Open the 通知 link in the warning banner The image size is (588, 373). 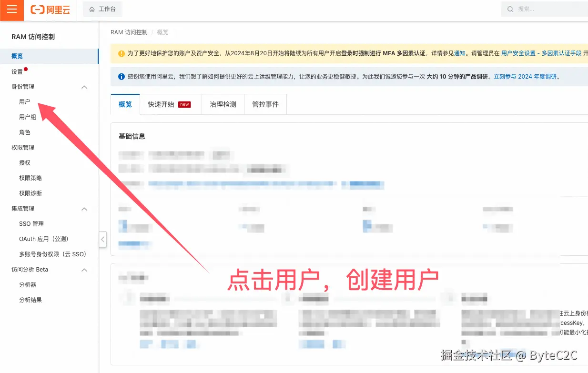coord(460,53)
